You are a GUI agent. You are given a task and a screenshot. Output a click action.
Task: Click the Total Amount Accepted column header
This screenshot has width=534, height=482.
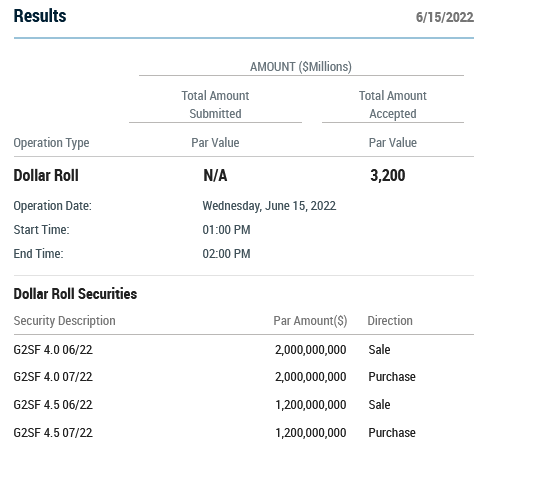(393, 105)
